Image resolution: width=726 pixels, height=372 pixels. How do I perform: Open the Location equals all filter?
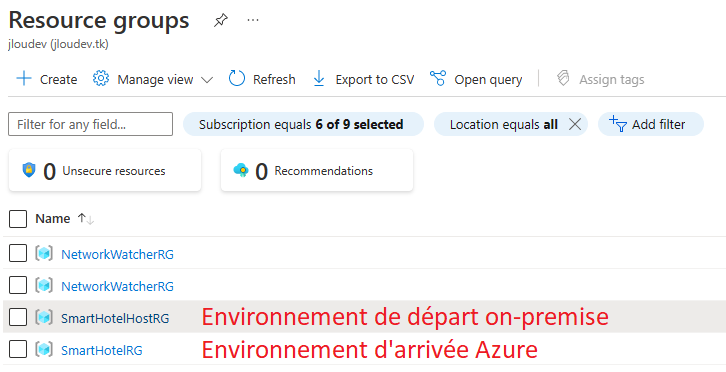click(x=503, y=124)
